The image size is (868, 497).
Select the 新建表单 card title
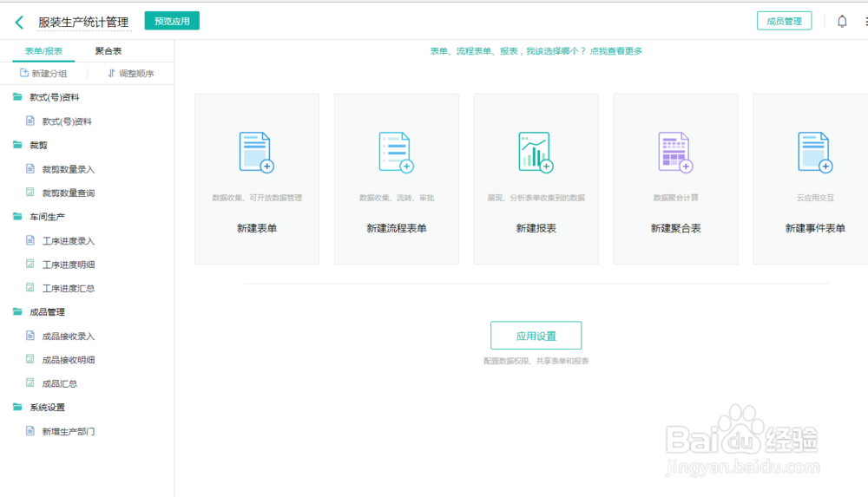[x=257, y=228]
